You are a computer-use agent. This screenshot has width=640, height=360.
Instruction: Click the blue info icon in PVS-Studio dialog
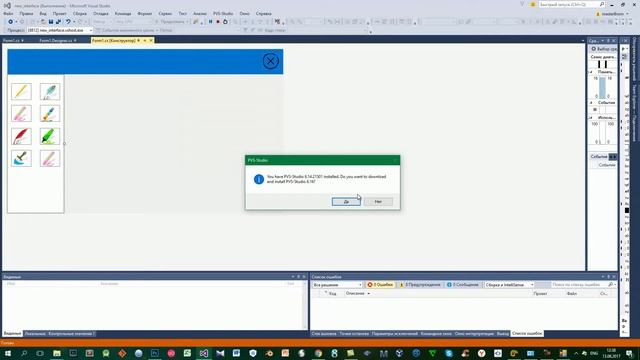[x=259, y=179]
